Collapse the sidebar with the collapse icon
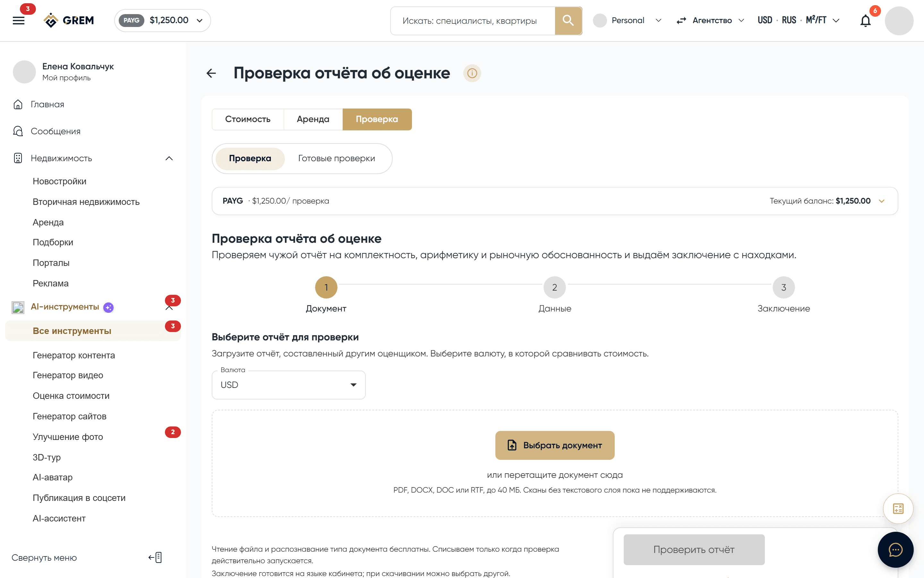The width and height of the screenshot is (924, 578). click(x=155, y=557)
